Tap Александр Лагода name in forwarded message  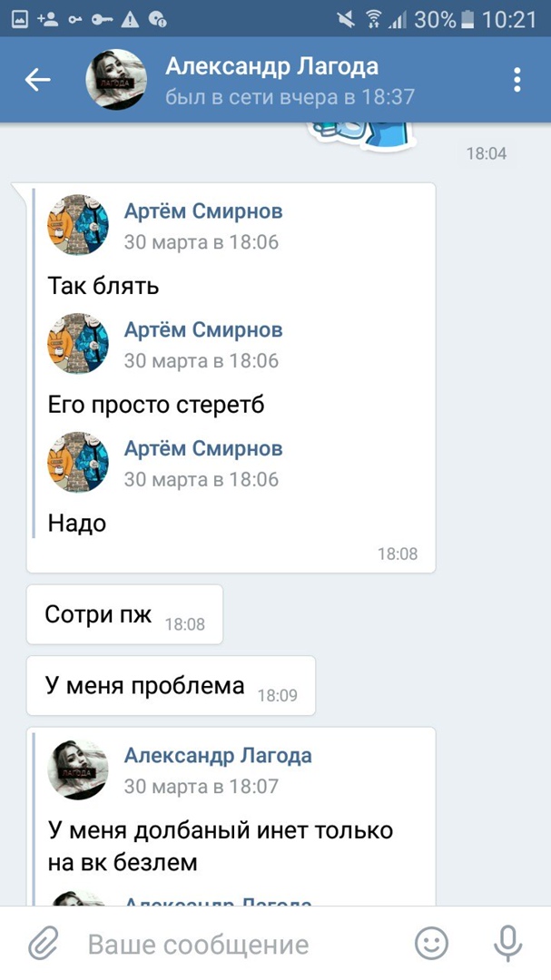click(218, 756)
